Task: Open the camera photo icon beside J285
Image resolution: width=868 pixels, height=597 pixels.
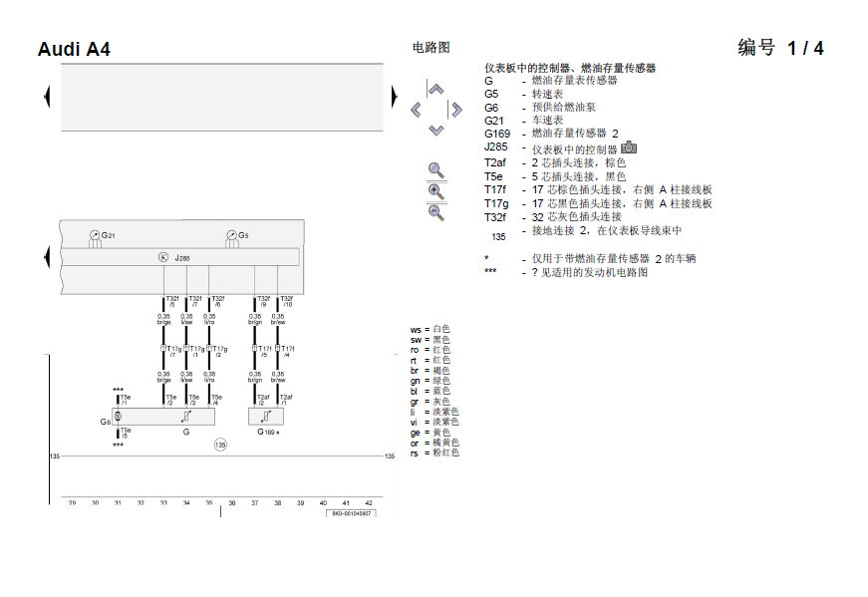Action: 629,148
